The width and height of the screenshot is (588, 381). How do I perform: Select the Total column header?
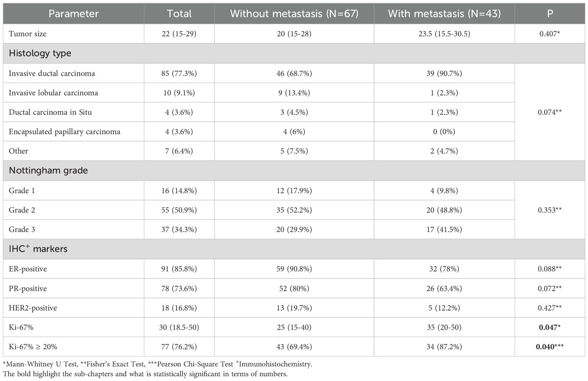pos(179,14)
